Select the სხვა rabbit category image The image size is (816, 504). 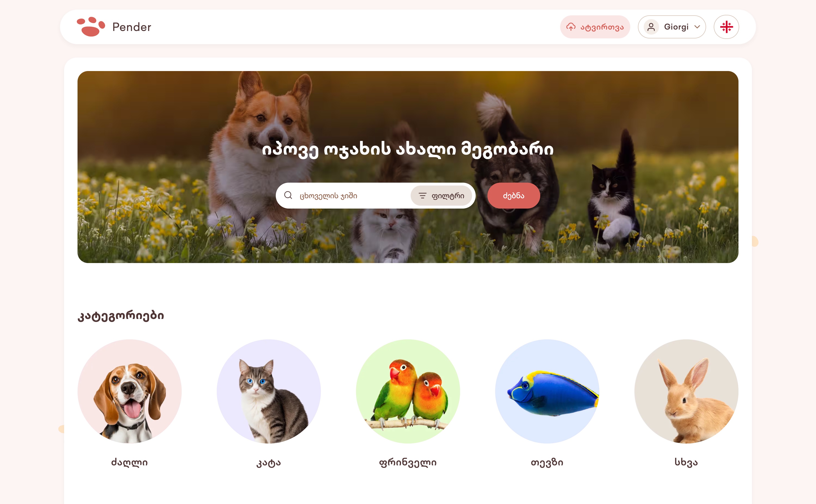coord(686,391)
